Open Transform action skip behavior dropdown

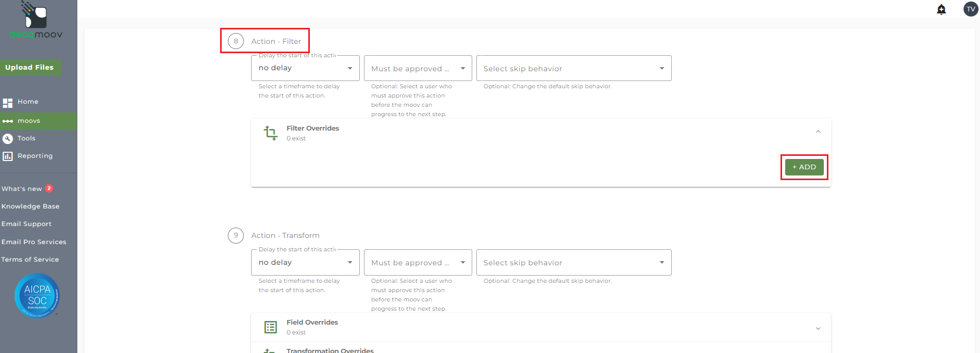573,263
